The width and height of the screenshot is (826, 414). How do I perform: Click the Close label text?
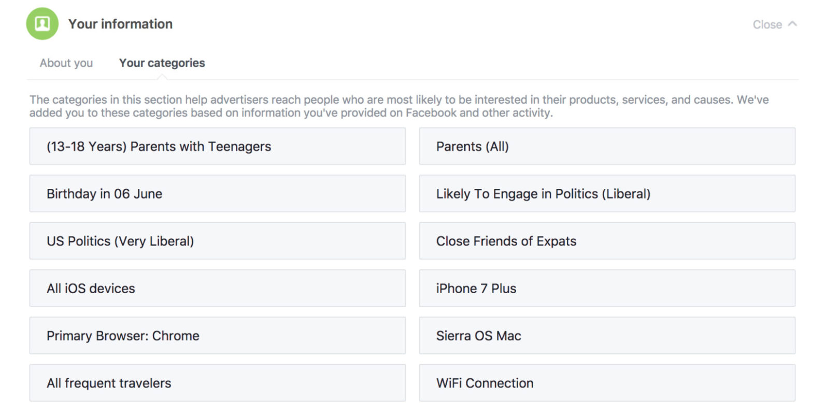coord(767,25)
